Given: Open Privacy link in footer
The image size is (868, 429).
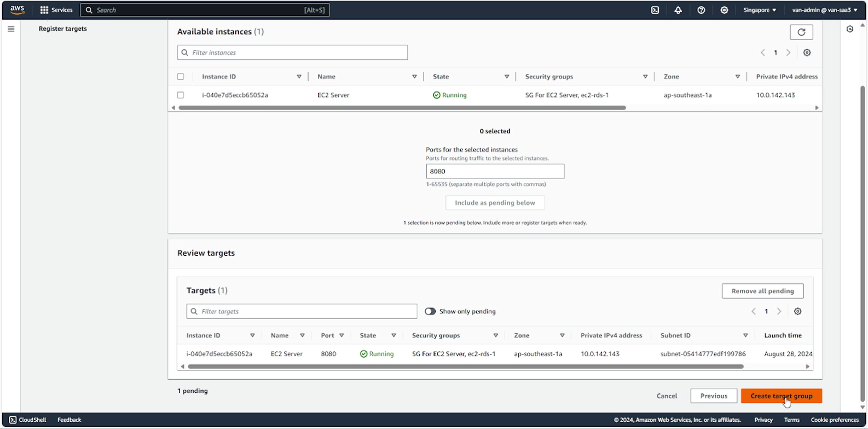Looking at the screenshot, I should [x=763, y=420].
